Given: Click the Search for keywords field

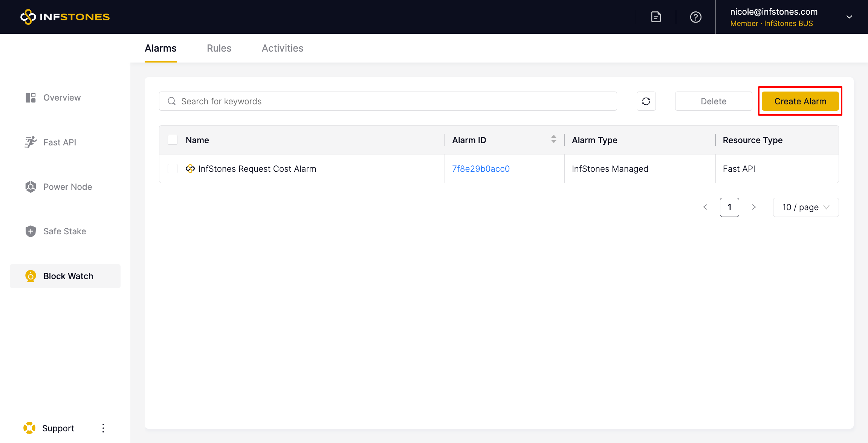Looking at the screenshot, I should [388, 101].
